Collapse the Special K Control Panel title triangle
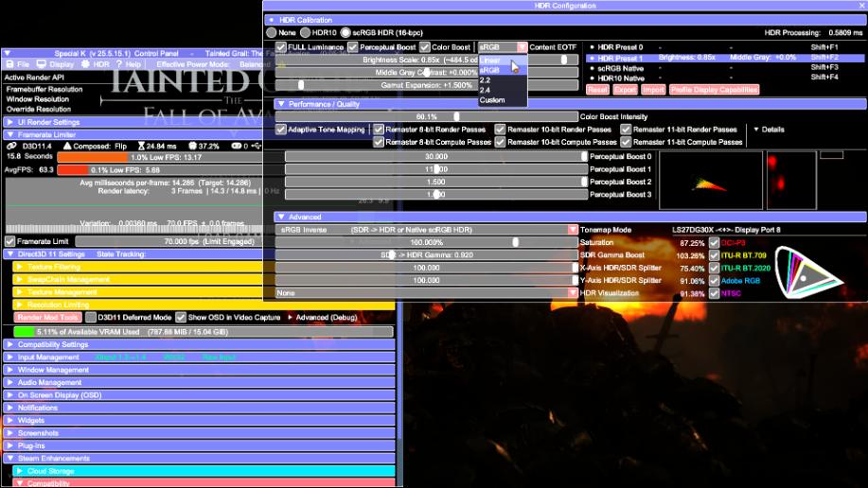 pos(8,54)
